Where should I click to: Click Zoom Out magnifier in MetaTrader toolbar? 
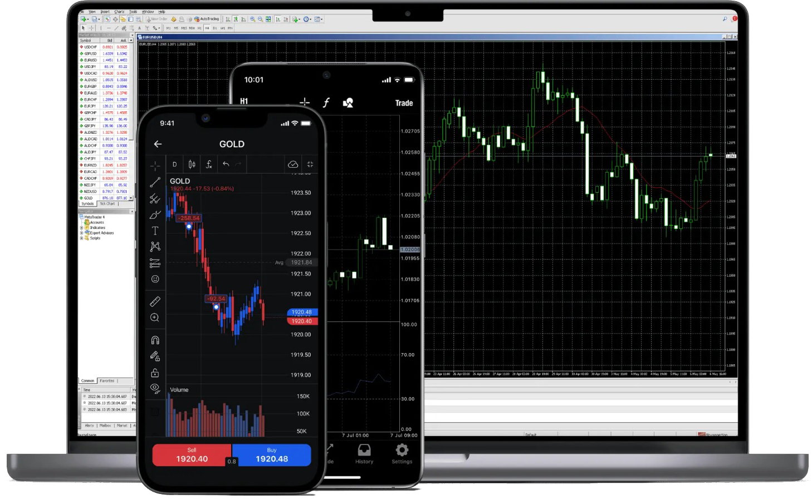coord(260,19)
